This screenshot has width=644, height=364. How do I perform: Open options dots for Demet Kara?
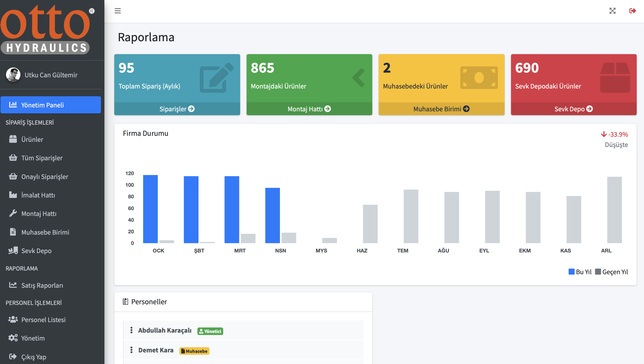[x=131, y=350]
